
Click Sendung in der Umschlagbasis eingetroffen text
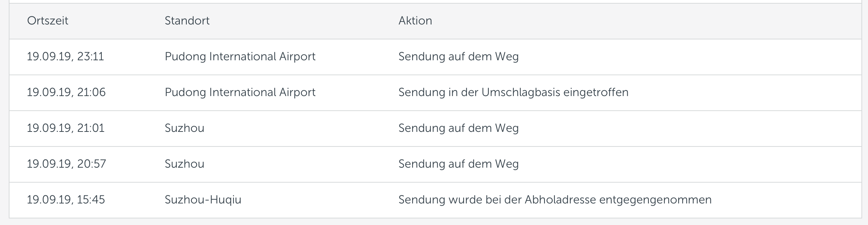[x=514, y=92]
